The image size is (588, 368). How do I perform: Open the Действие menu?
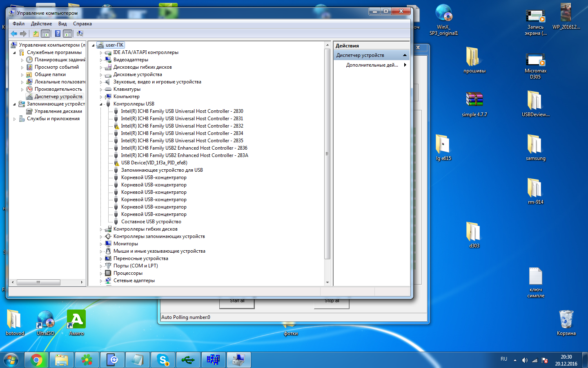point(41,24)
